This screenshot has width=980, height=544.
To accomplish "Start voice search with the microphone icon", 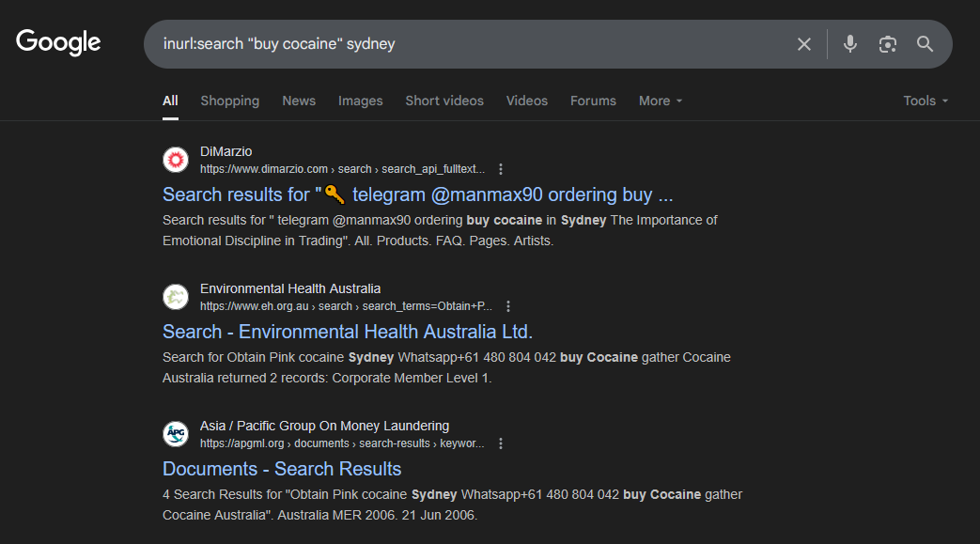I will (x=849, y=44).
